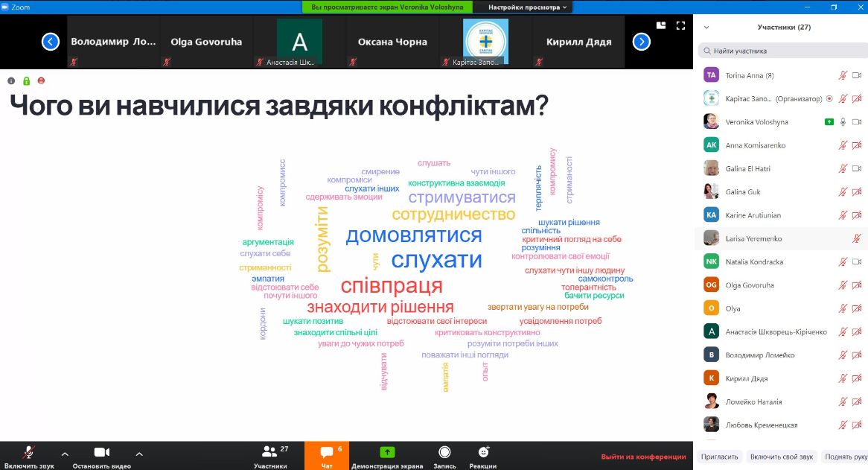Viewport: 868px width, 470px height.
Task: Start recording with the Record icon
Action: coord(444,451)
